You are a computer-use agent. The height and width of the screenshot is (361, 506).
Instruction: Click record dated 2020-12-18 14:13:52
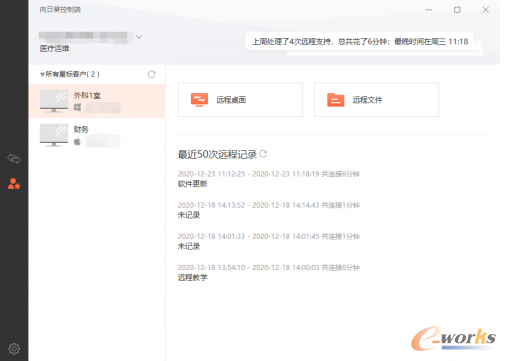point(268,205)
